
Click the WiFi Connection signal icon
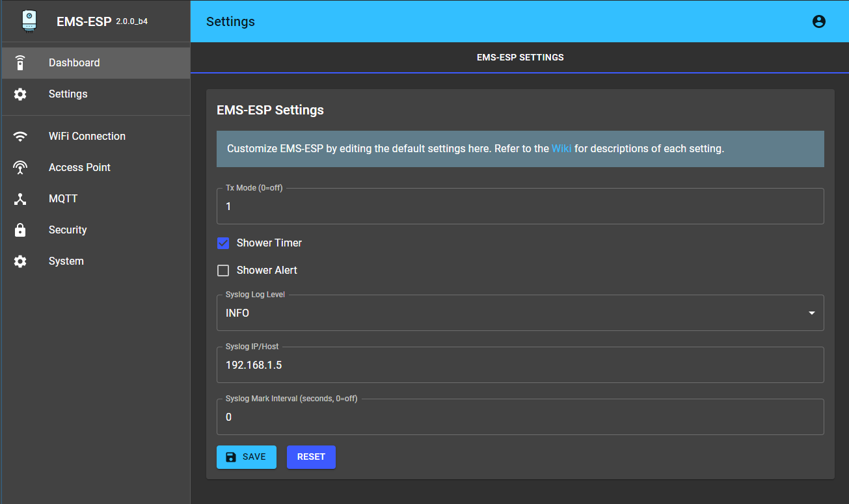tap(20, 137)
